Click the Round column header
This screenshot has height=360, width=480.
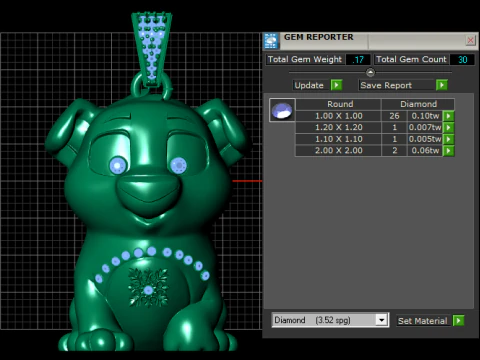(x=338, y=104)
